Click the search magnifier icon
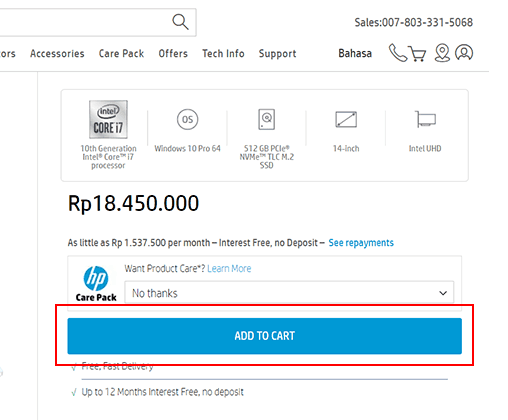This screenshot has width=508, height=420. click(180, 22)
